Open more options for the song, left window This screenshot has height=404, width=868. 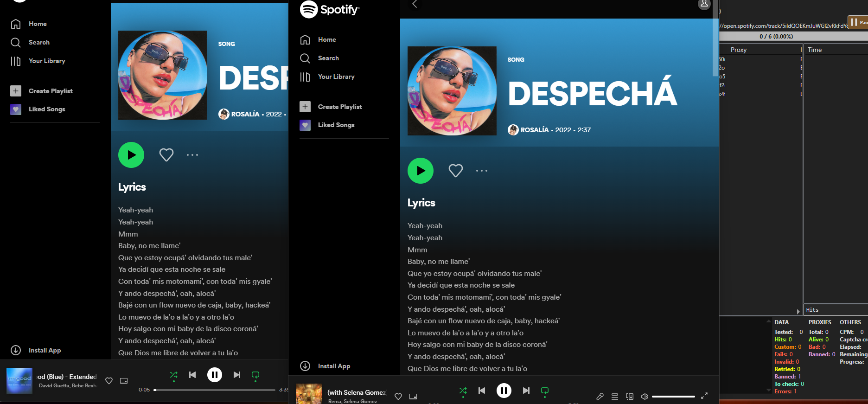[x=192, y=155]
